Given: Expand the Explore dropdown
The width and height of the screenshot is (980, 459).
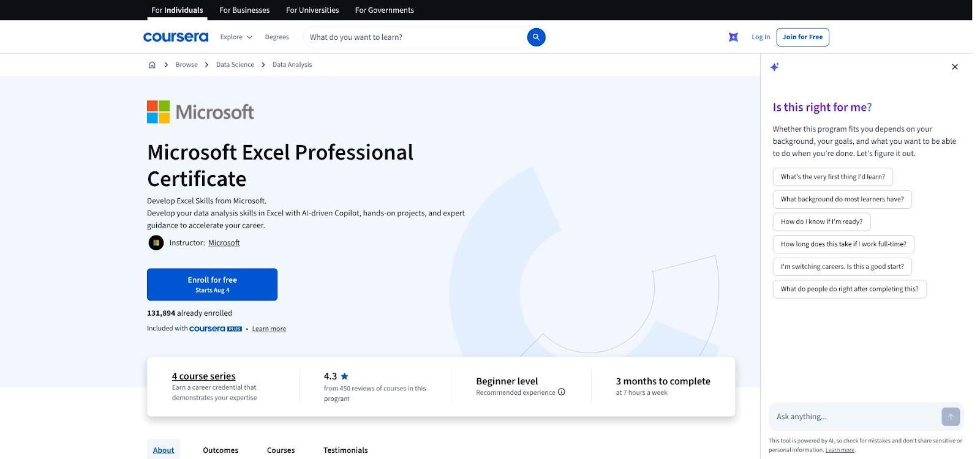Looking at the screenshot, I should click(236, 37).
